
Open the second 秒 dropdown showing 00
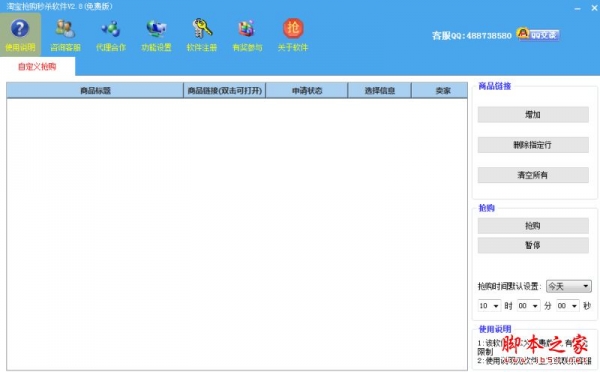tap(568, 306)
